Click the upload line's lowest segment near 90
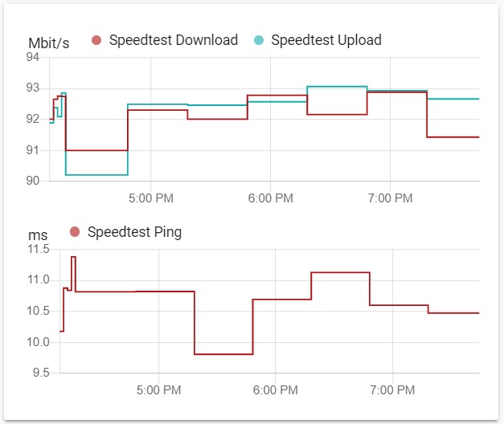The width and height of the screenshot is (504, 424). point(96,174)
